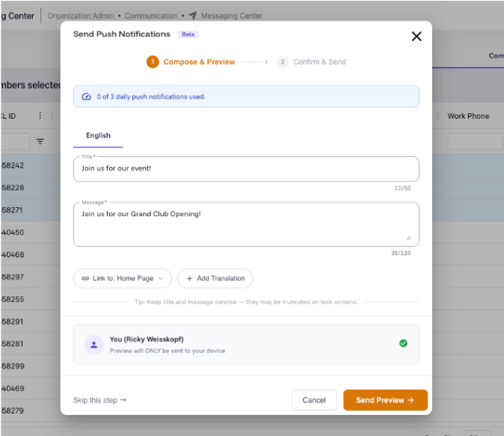Click the Send Preview button
Viewport: 504px width, 436px height.
[x=385, y=400]
